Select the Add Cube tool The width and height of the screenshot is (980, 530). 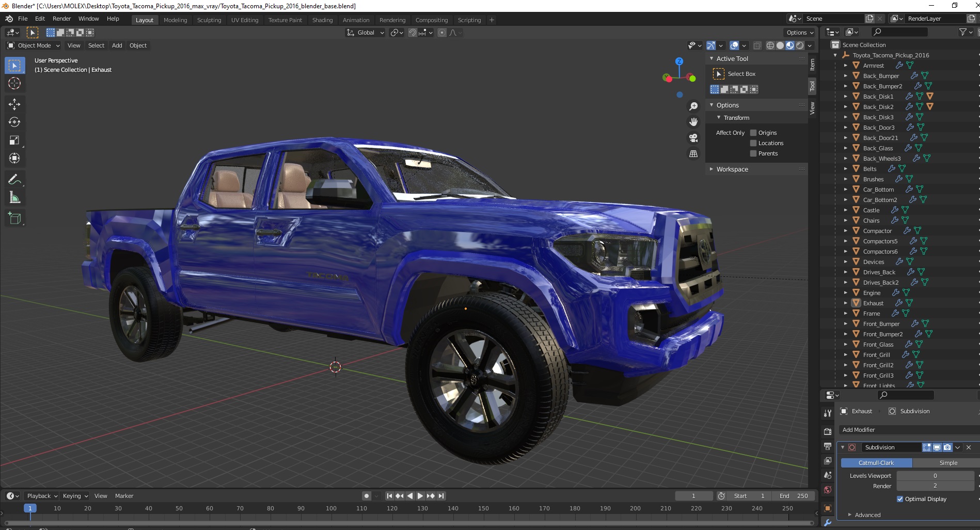pos(14,219)
